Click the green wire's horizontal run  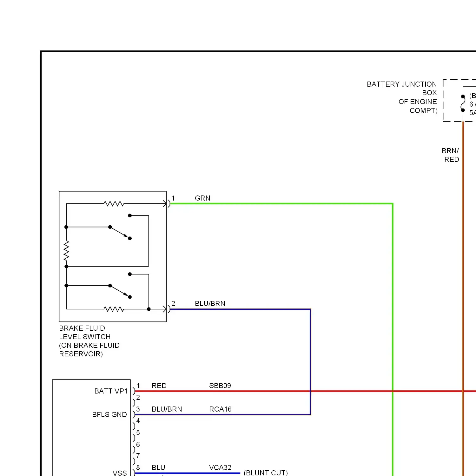(281, 203)
